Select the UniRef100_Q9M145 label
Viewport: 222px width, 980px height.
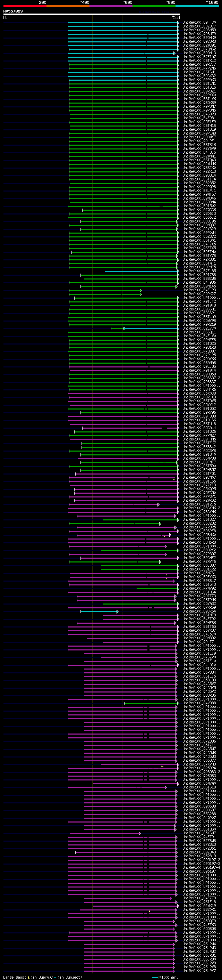[199, 286]
